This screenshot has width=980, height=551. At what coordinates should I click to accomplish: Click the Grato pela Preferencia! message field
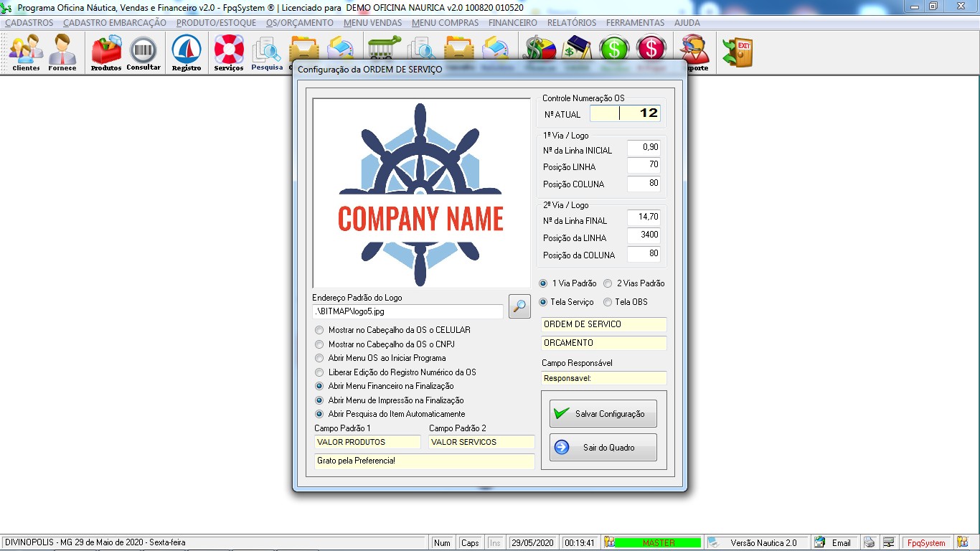pyautogui.click(x=425, y=461)
